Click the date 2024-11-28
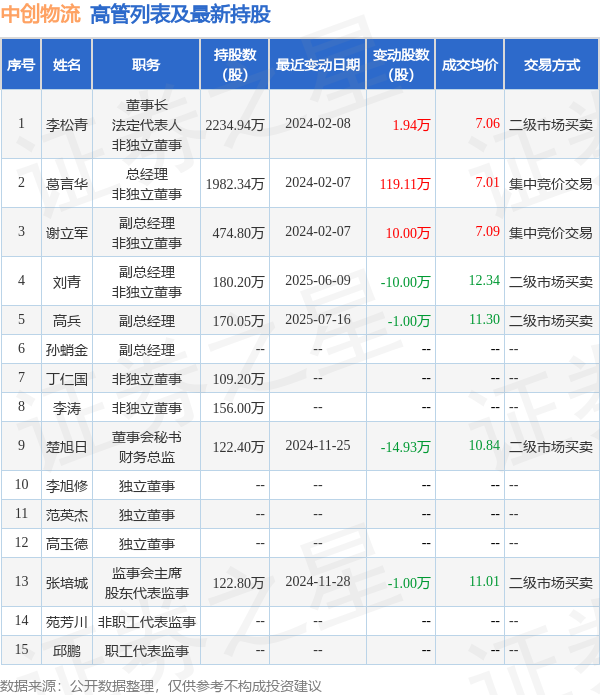 318,581
